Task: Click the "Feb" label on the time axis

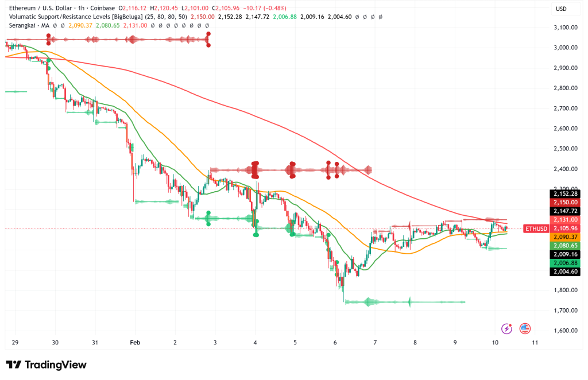Action: (134, 342)
